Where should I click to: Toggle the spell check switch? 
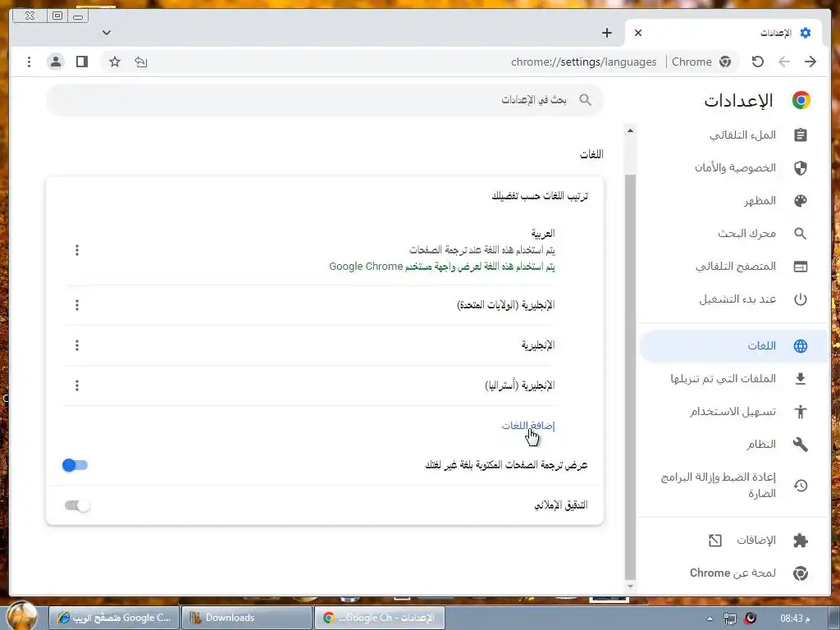77,505
